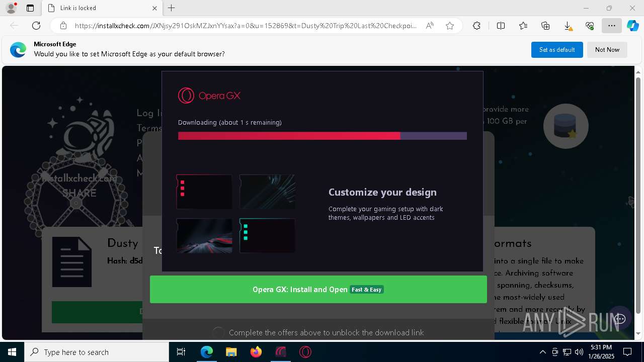Click the Opera GX logo in dialog

[209, 96]
